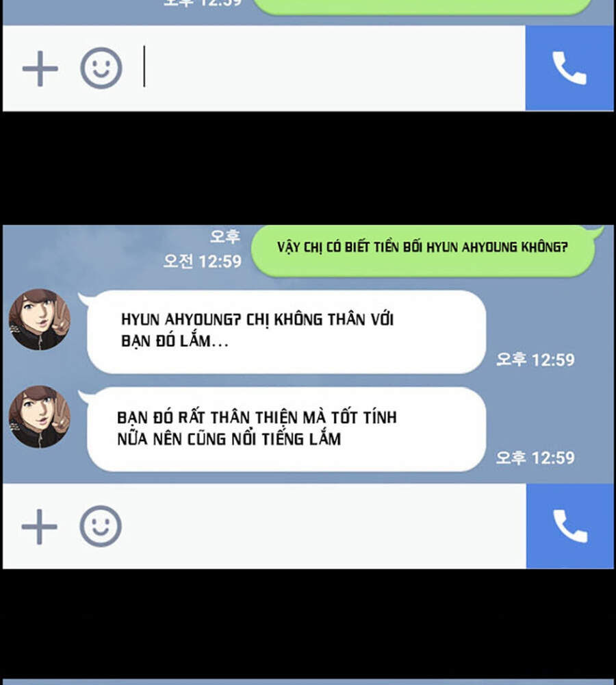Tap the cropped green message bubble above the cursor input bar
The width and height of the screenshot is (616, 685).
422,7
